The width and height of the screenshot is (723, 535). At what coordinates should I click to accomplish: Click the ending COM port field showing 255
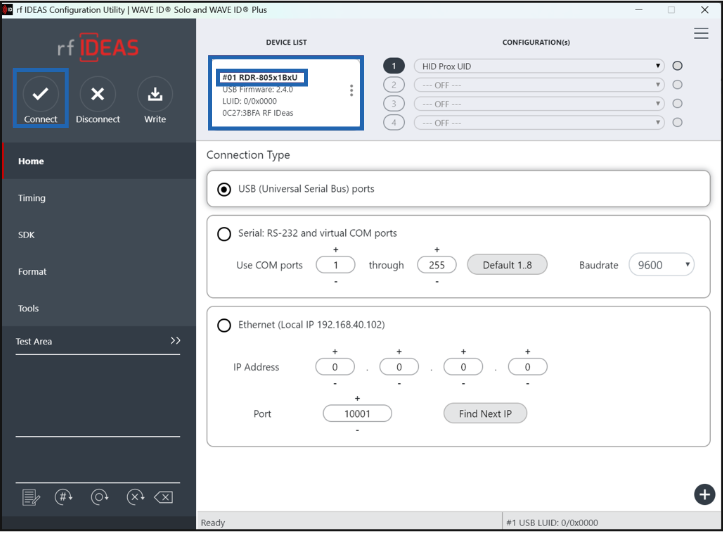(437, 265)
